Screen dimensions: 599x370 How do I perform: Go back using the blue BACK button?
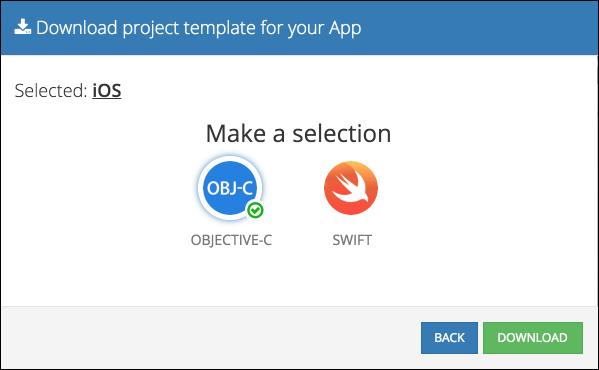click(449, 338)
